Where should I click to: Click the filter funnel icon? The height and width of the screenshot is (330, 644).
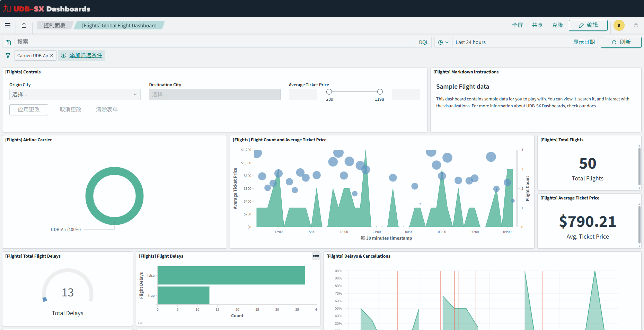point(8,55)
